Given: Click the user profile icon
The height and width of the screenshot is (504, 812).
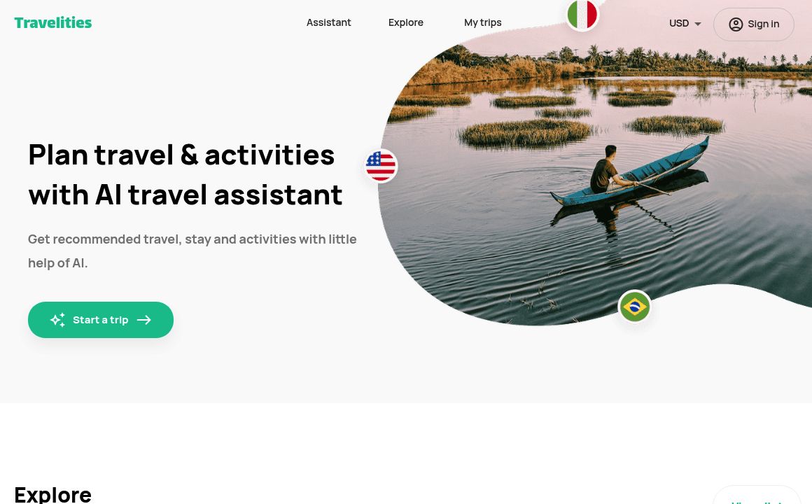Looking at the screenshot, I should 736,24.
